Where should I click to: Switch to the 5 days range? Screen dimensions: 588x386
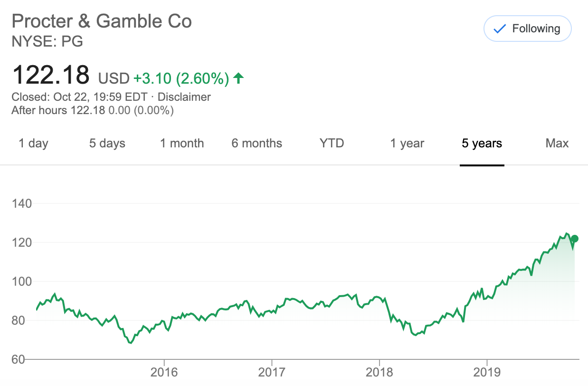pyautogui.click(x=107, y=144)
